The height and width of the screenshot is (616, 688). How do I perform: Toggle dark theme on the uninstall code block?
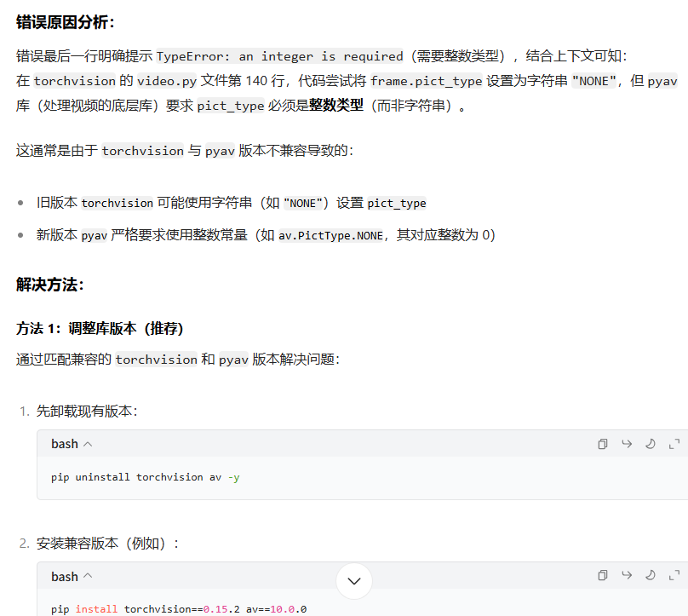click(651, 444)
